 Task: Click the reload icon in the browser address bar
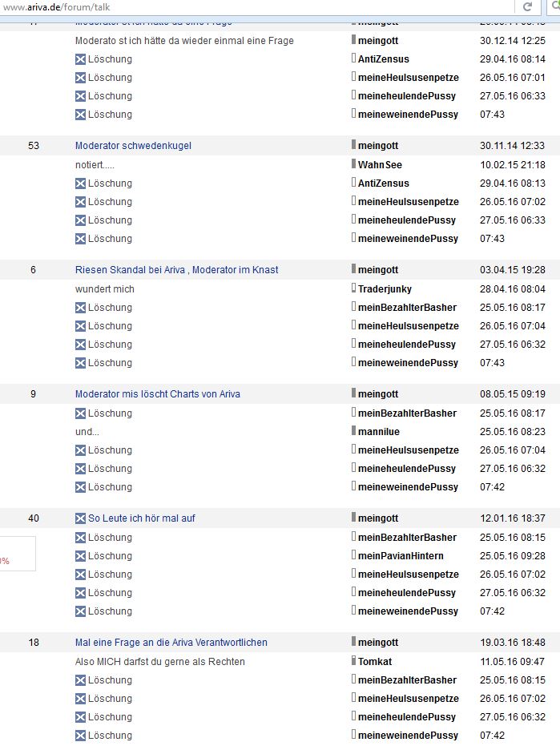527,6
